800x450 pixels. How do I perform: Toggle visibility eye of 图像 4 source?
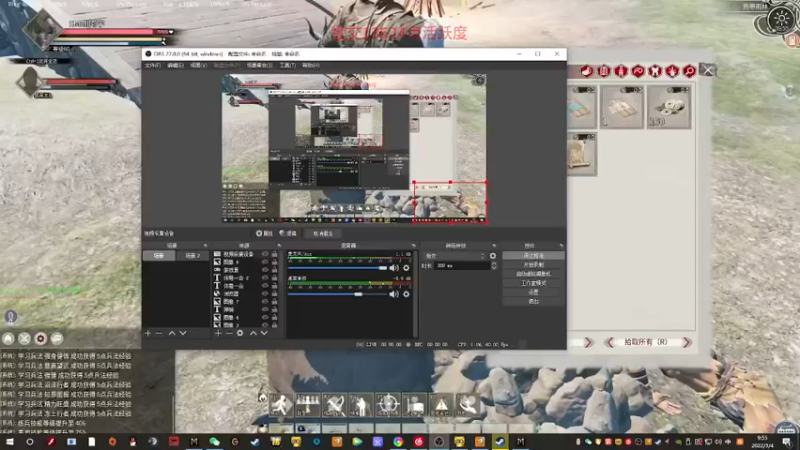pyautogui.click(x=265, y=317)
